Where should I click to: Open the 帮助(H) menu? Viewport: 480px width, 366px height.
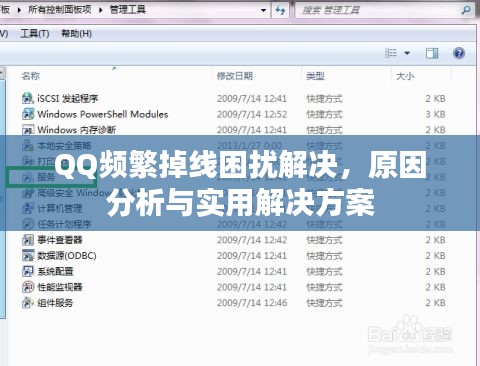(76, 33)
